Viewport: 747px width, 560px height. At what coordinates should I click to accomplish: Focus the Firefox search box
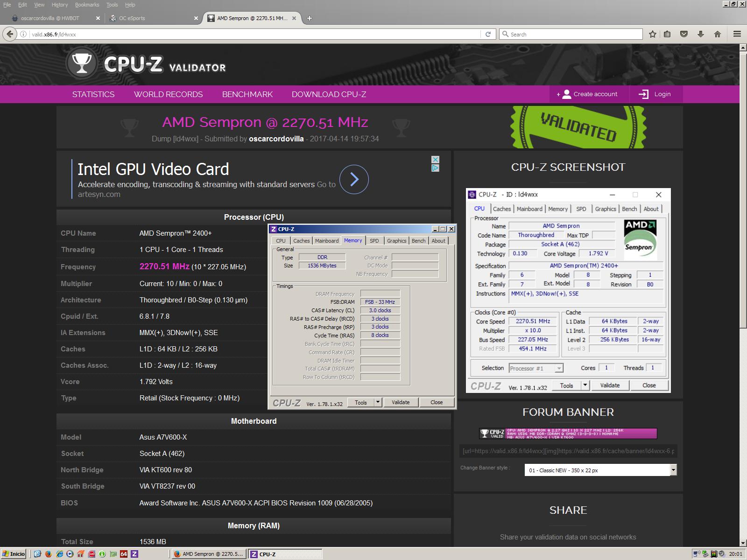(571, 34)
